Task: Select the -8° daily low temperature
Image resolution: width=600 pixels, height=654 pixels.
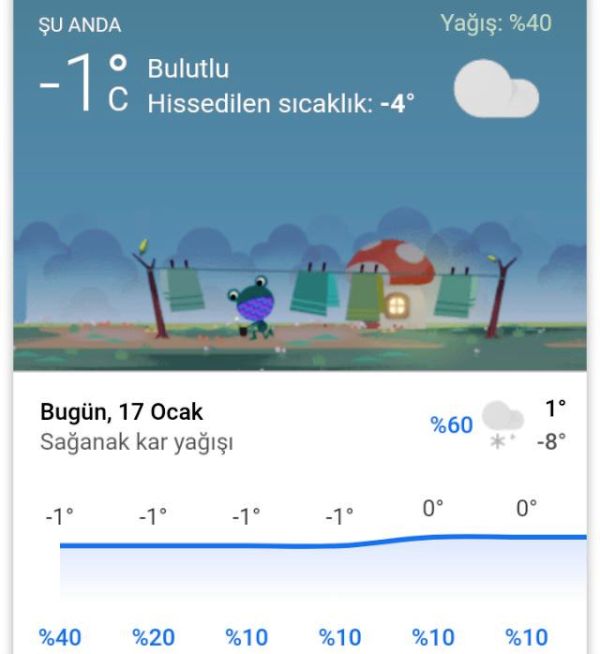Action: pos(551,441)
